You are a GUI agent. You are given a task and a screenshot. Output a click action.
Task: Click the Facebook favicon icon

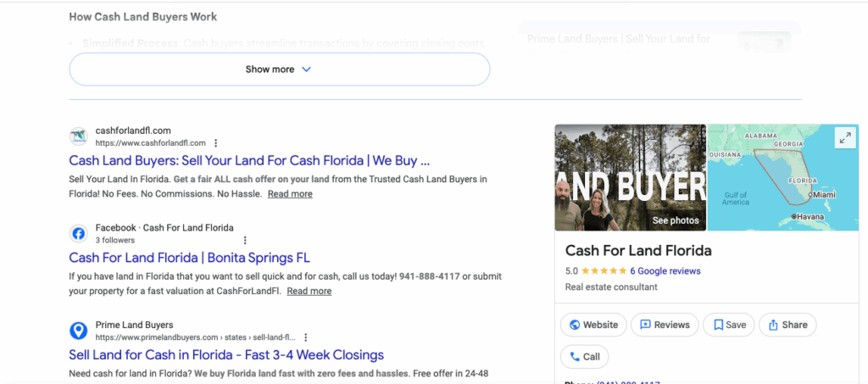79,233
